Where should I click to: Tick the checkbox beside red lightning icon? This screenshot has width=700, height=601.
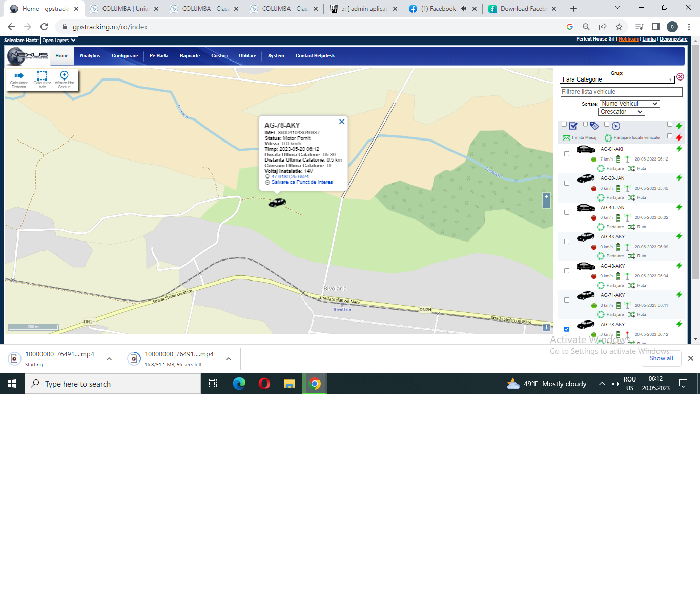tap(670, 136)
